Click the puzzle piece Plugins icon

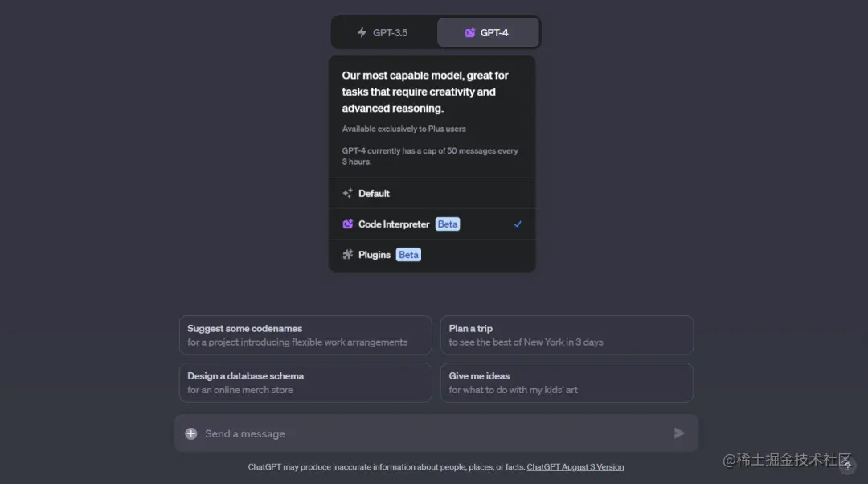click(348, 255)
